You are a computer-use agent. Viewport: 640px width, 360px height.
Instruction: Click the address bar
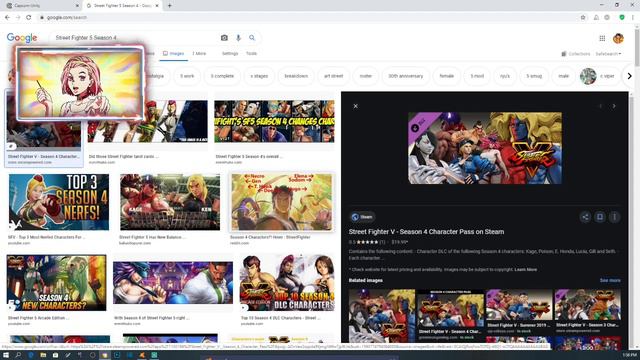pyautogui.click(x=306, y=18)
